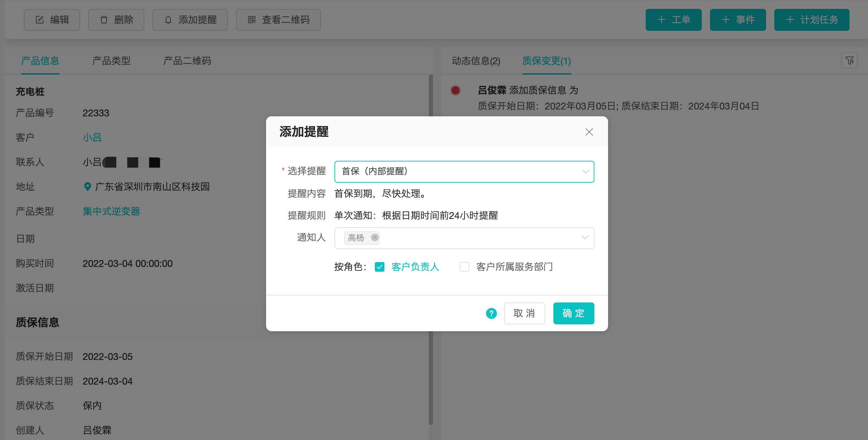This screenshot has width=868, height=440.
Task: Click the edit pencil icon on 编辑 button
Action: (x=40, y=20)
